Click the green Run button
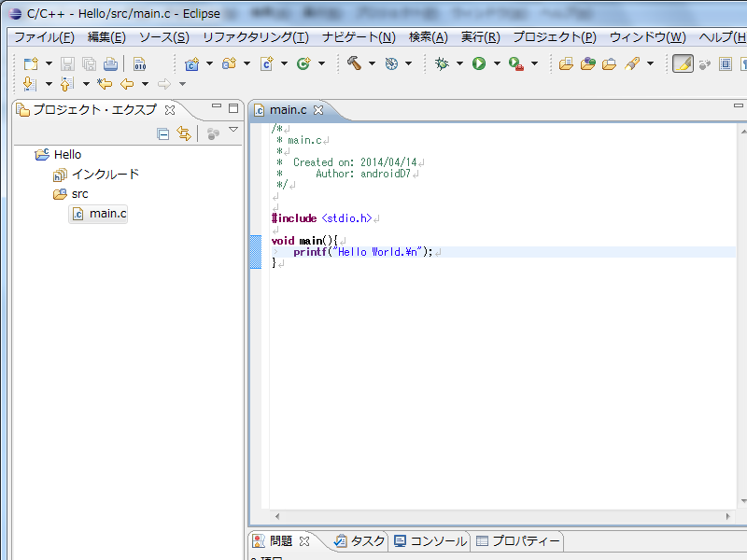The image size is (747, 560). pyautogui.click(x=479, y=63)
